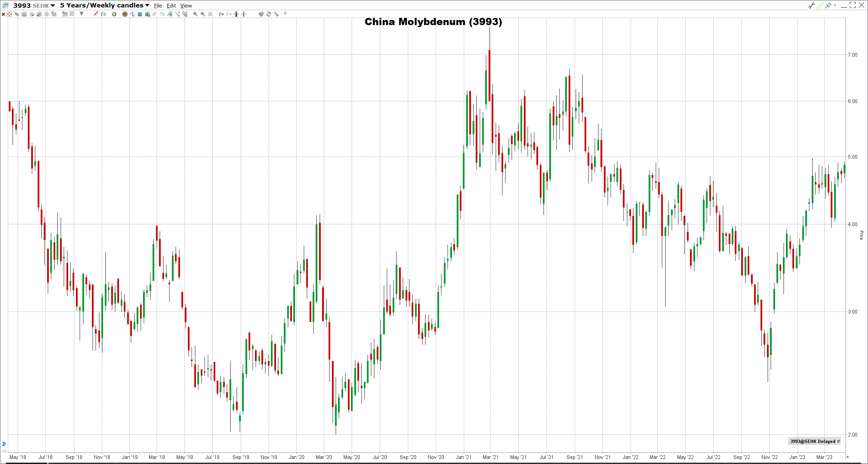Open the dropdown arrow beside the pushpin

[x=835, y=5]
